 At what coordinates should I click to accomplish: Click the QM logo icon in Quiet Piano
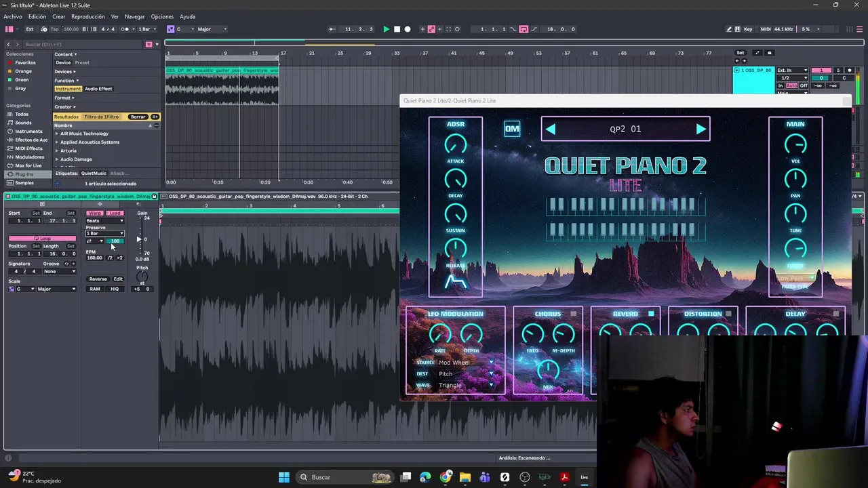pos(512,129)
